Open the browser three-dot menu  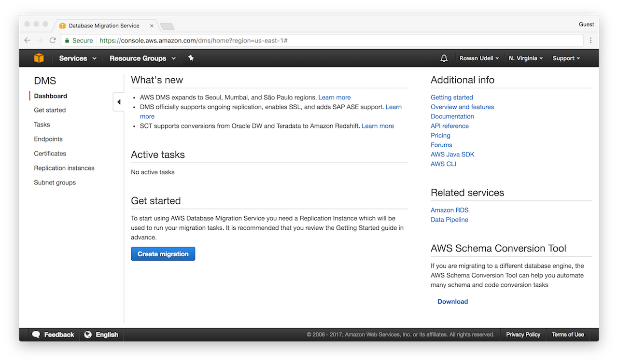(x=590, y=41)
